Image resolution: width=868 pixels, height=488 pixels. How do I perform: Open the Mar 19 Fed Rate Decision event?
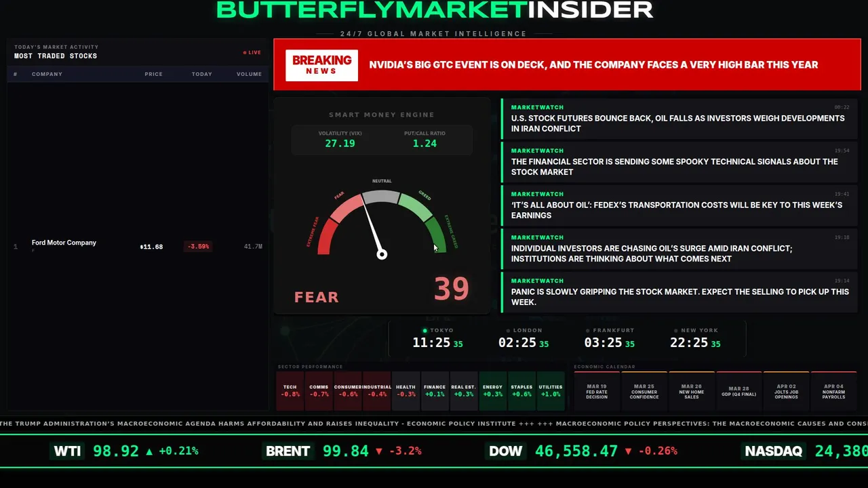pos(597,391)
